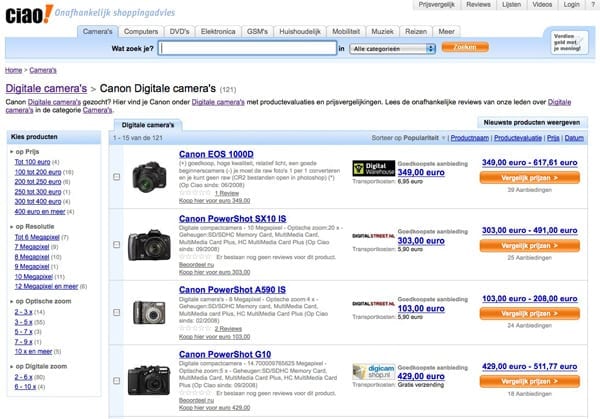
Task: Click 'Vergelijk prijzen' for Canon EOS 1000D
Action: pos(530,178)
